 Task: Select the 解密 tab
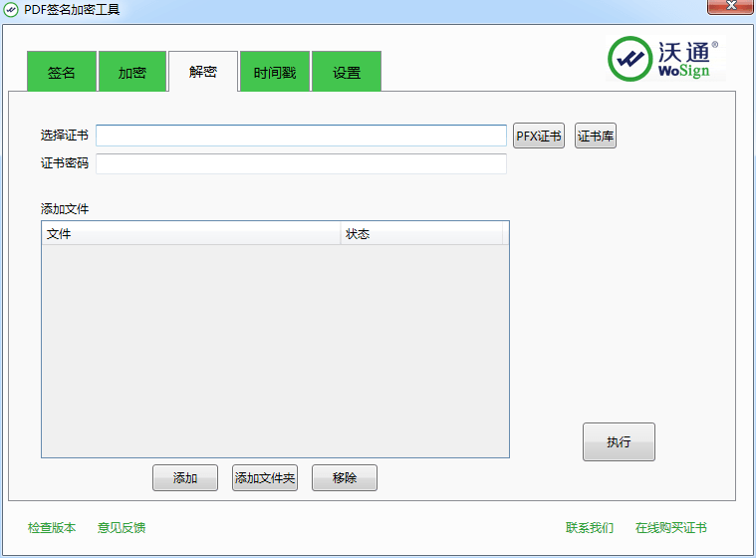[x=203, y=72]
